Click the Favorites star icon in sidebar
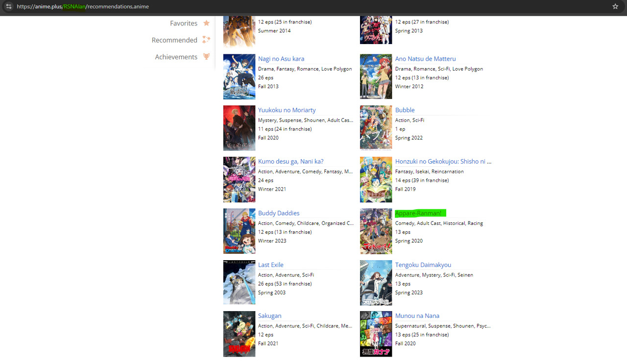The width and height of the screenshot is (627, 364). tap(207, 23)
